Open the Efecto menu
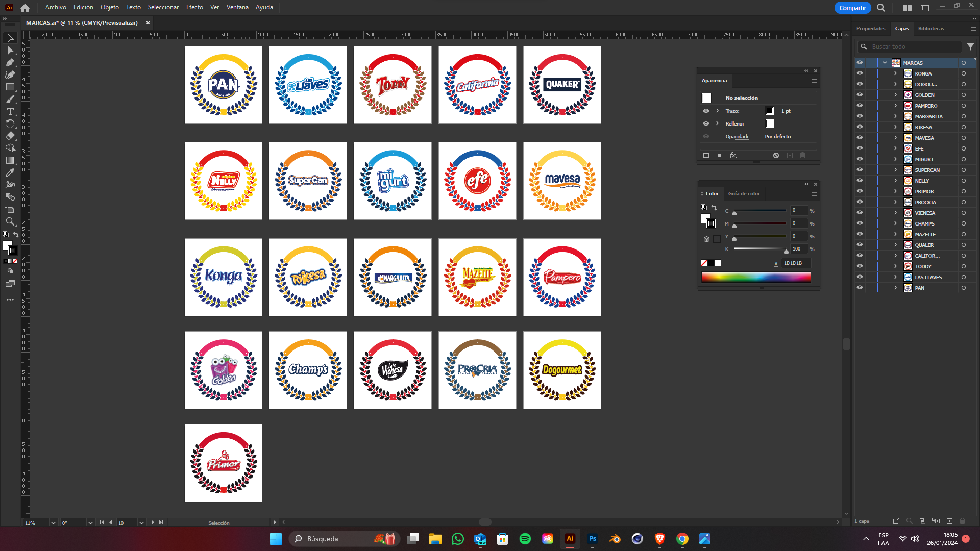 coord(194,7)
